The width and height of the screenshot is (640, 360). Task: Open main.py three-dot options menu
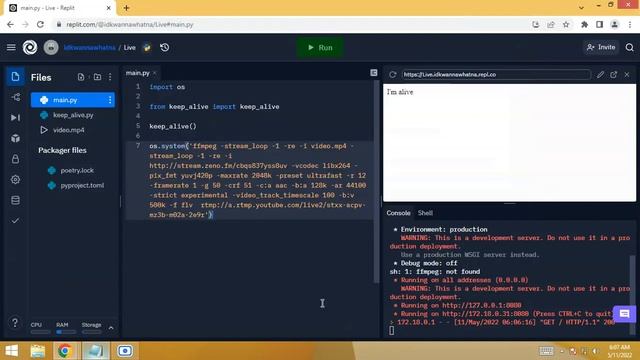pos(110,100)
